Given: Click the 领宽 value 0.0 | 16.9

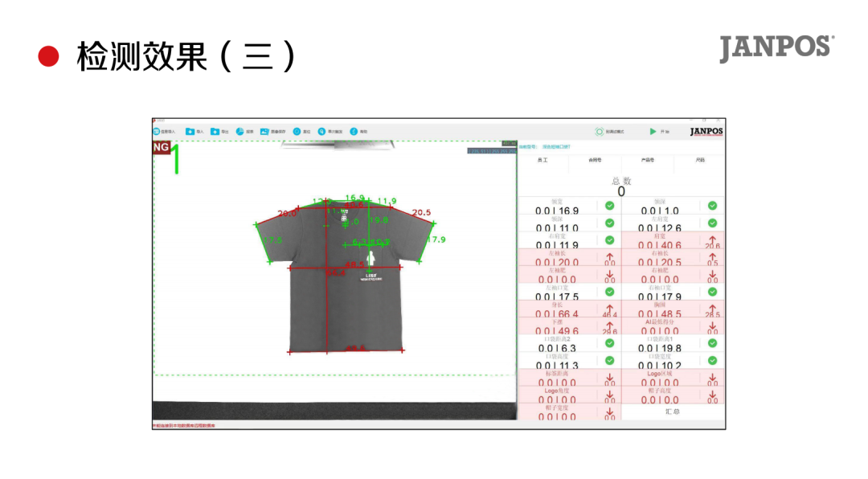Looking at the screenshot, I should click(x=557, y=211).
